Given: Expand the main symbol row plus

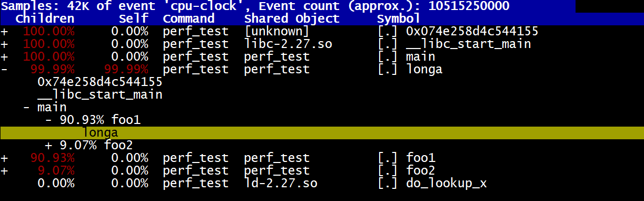Looking at the screenshot, I should pos(5,56).
